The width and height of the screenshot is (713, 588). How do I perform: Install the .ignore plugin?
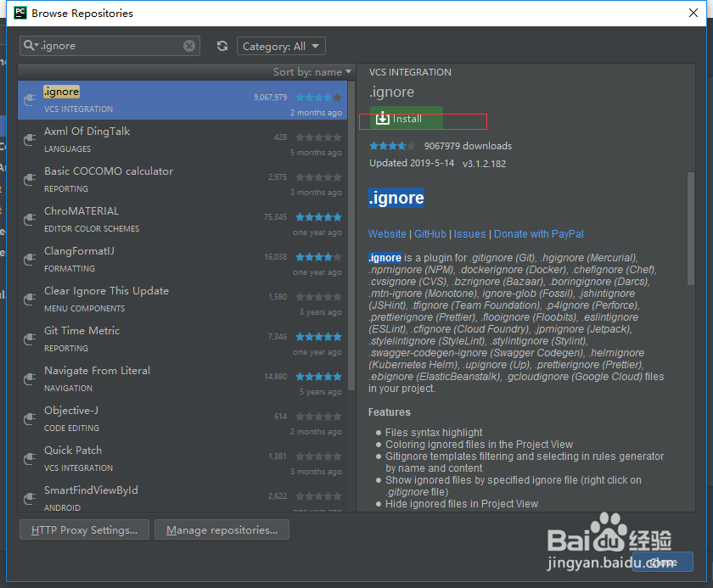click(x=406, y=119)
